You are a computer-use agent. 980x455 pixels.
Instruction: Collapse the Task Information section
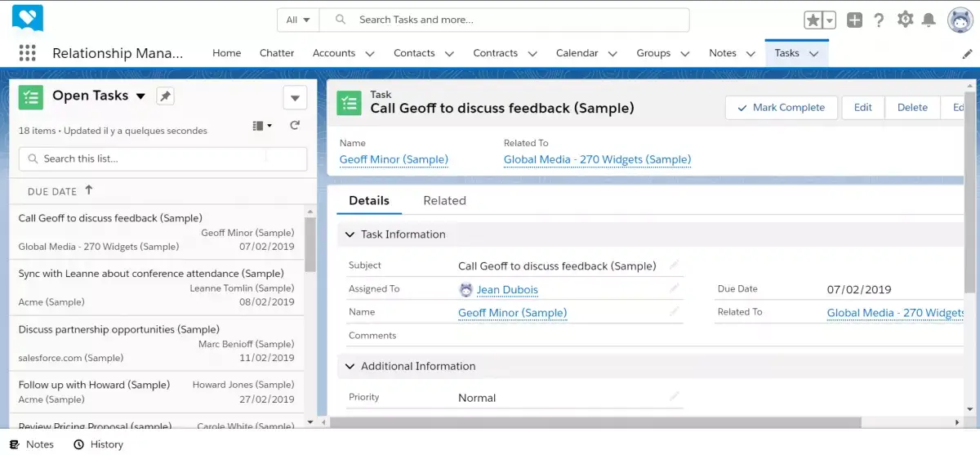350,234
